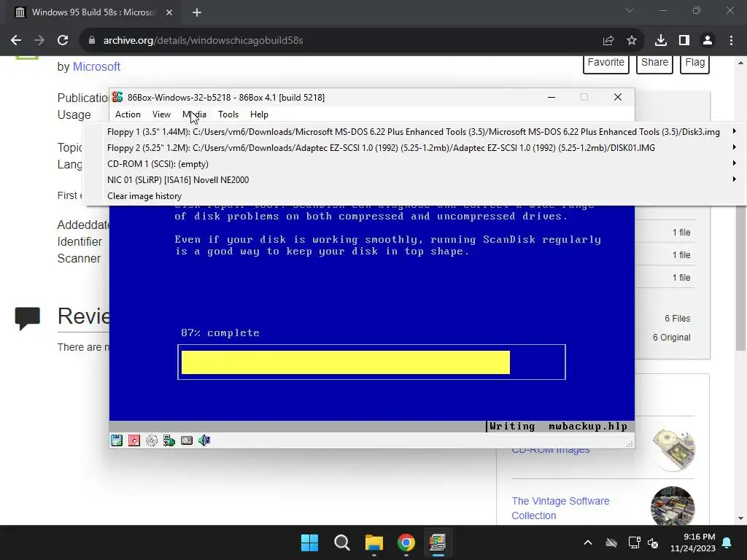Click the site lock icon
Viewport: 747px width, 560px height.
(92, 41)
